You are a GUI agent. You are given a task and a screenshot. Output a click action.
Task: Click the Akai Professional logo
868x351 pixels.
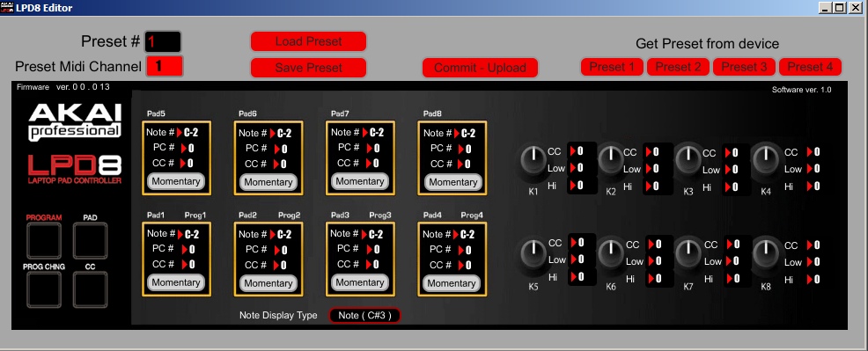(x=75, y=121)
